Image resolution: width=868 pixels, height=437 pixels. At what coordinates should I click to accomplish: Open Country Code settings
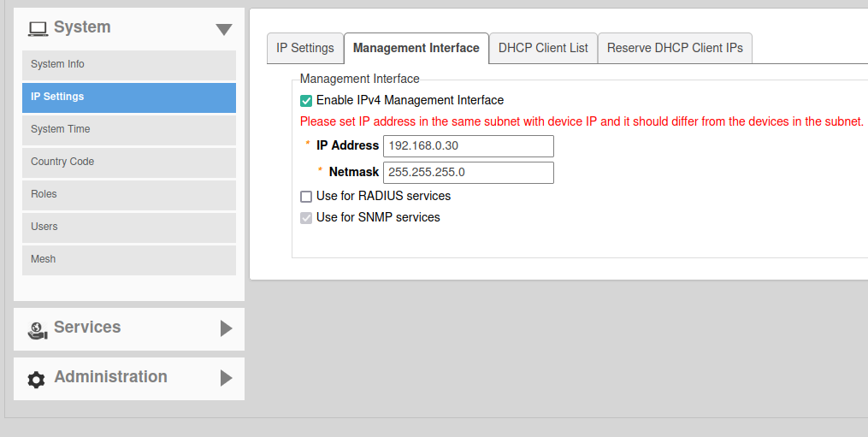pyautogui.click(x=129, y=162)
